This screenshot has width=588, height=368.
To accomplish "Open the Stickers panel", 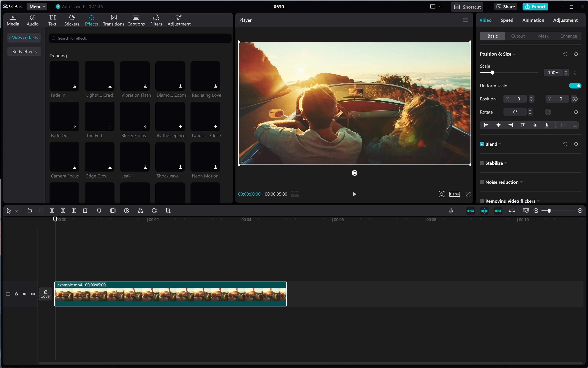I will tap(71, 20).
